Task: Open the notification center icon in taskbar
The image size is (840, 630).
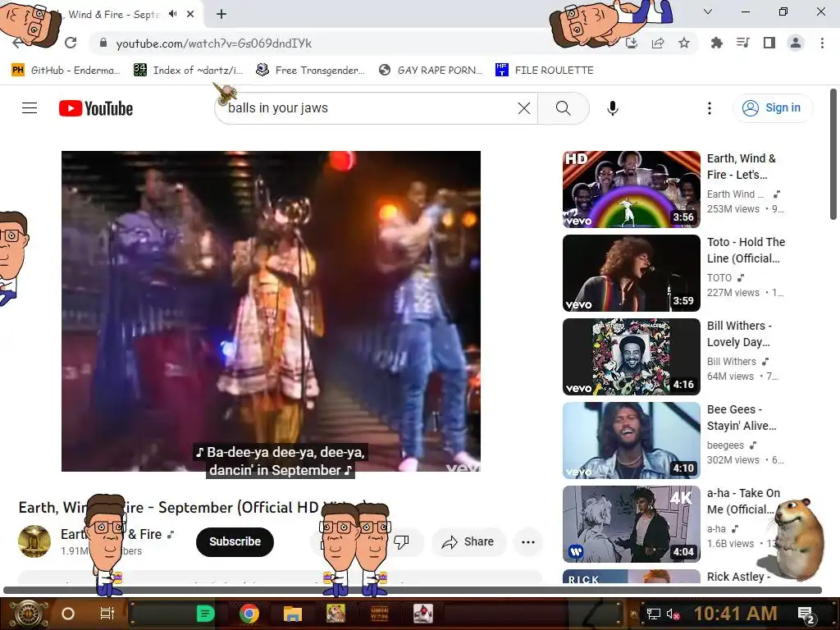Action: pos(807,614)
